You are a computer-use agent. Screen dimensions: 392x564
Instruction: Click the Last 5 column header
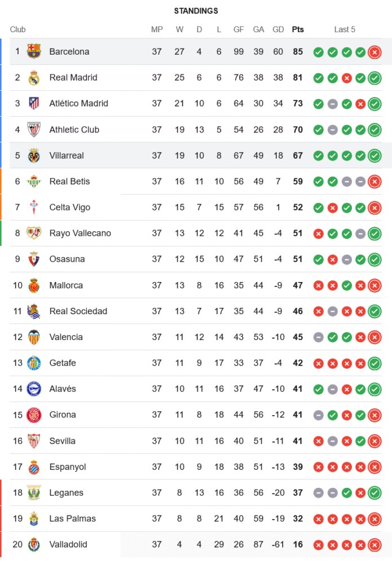click(x=345, y=29)
